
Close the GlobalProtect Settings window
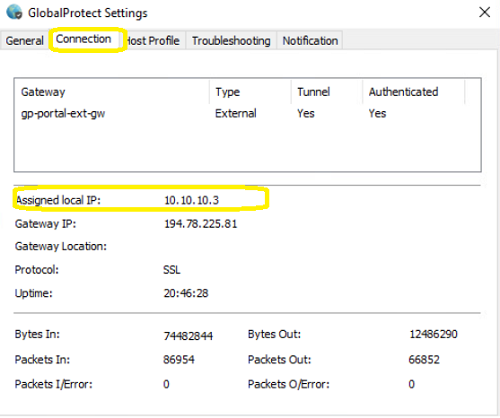tap(484, 12)
